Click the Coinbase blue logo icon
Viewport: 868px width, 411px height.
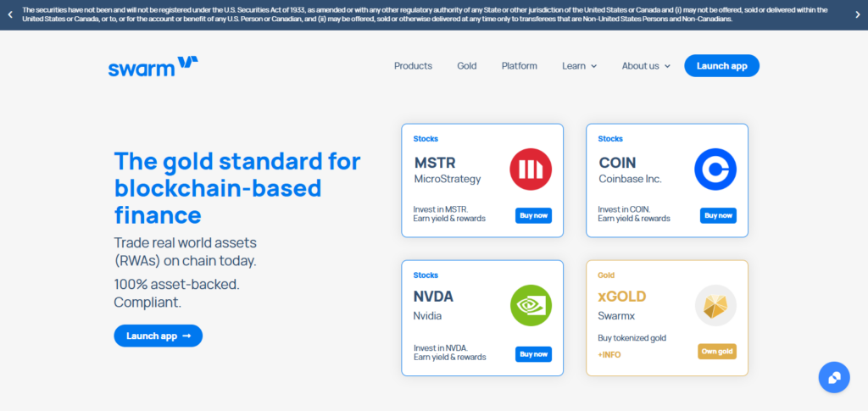tap(715, 169)
